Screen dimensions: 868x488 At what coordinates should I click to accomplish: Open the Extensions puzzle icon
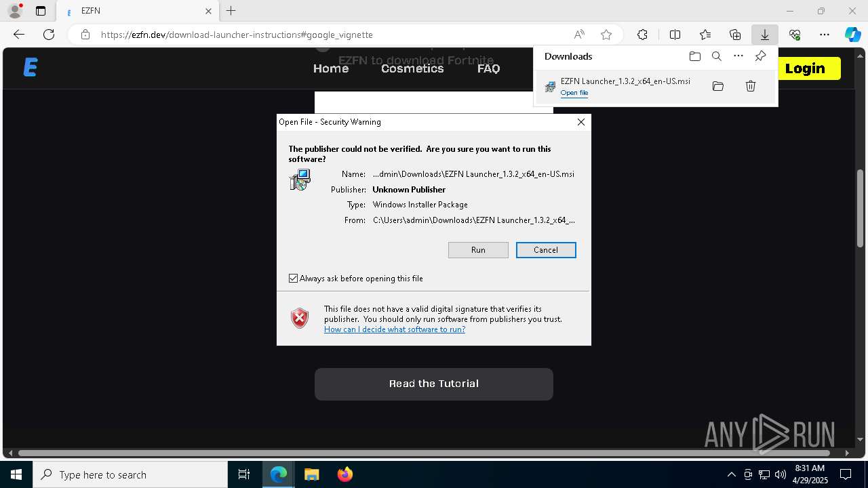click(642, 35)
